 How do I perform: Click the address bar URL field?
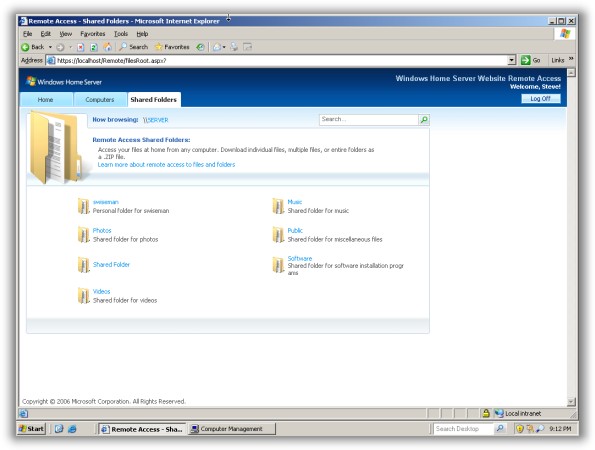tap(277, 60)
